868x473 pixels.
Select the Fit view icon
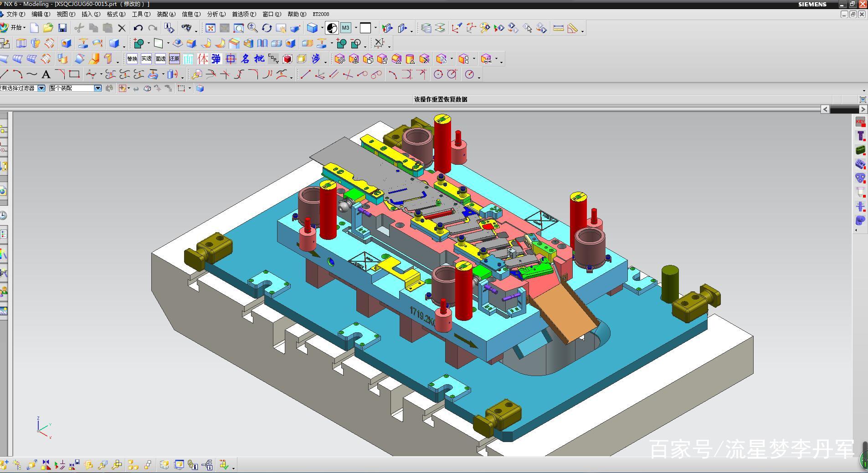[210, 28]
